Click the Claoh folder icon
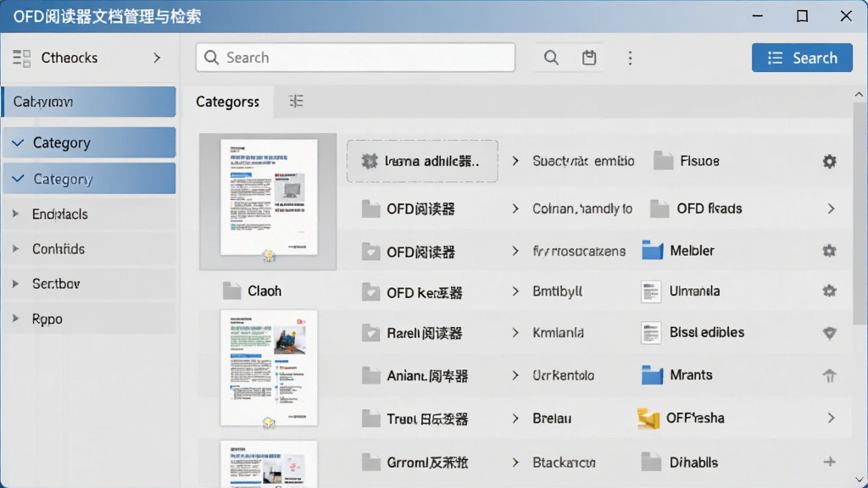The height and width of the screenshot is (488, 868). tap(231, 291)
